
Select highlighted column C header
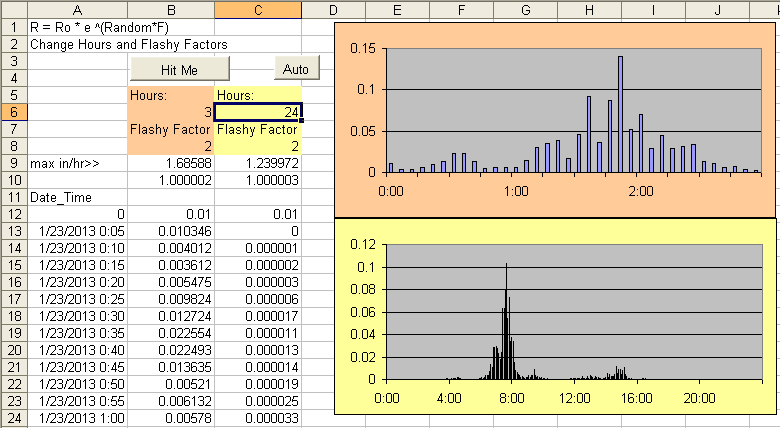(x=257, y=9)
